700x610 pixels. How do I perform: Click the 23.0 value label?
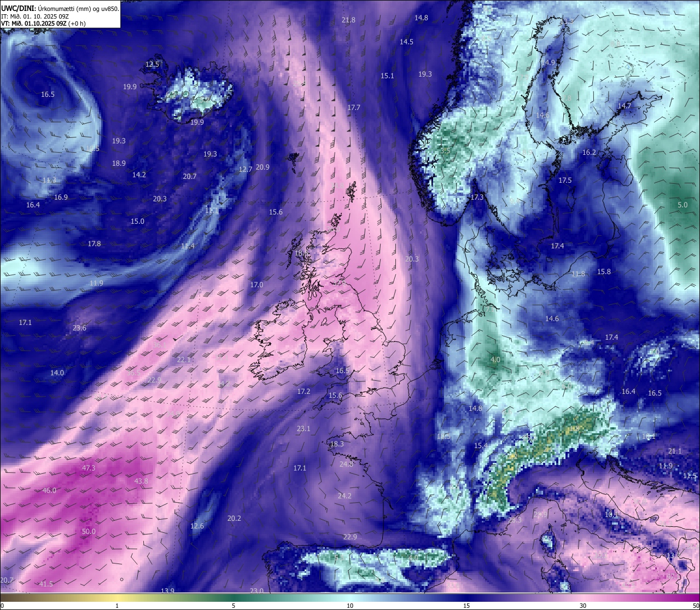(256, 591)
